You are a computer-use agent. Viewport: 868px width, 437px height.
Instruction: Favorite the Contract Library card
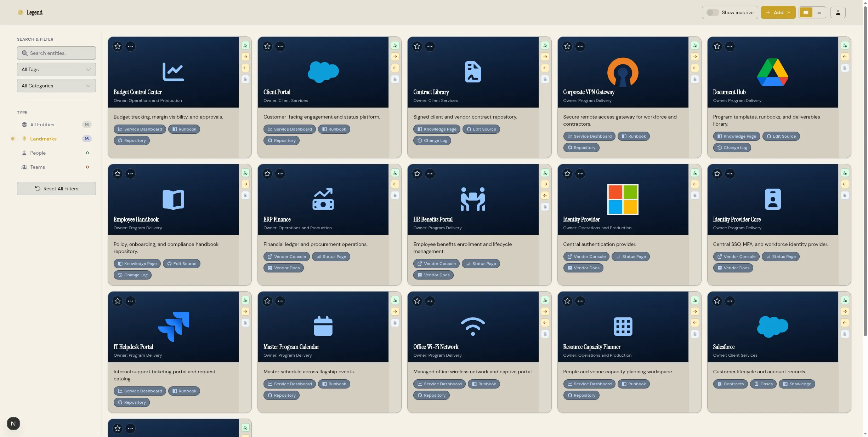pyautogui.click(x=417, y=46)
